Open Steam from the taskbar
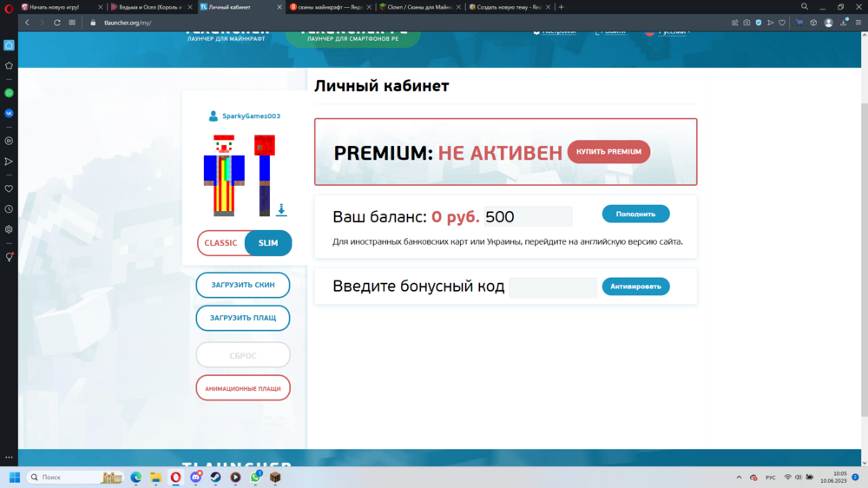This screenshot has width=868, height=488. (215, 477)
